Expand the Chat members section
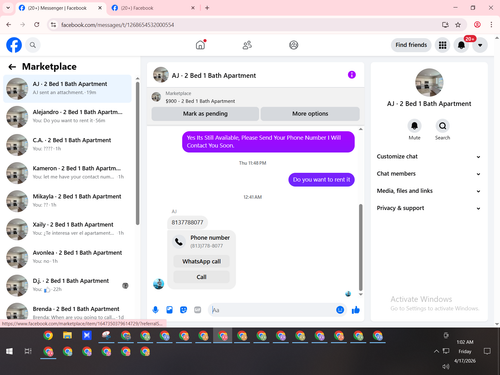The width and height of the screenshot is (500, 375). click(x=429, y=174)
